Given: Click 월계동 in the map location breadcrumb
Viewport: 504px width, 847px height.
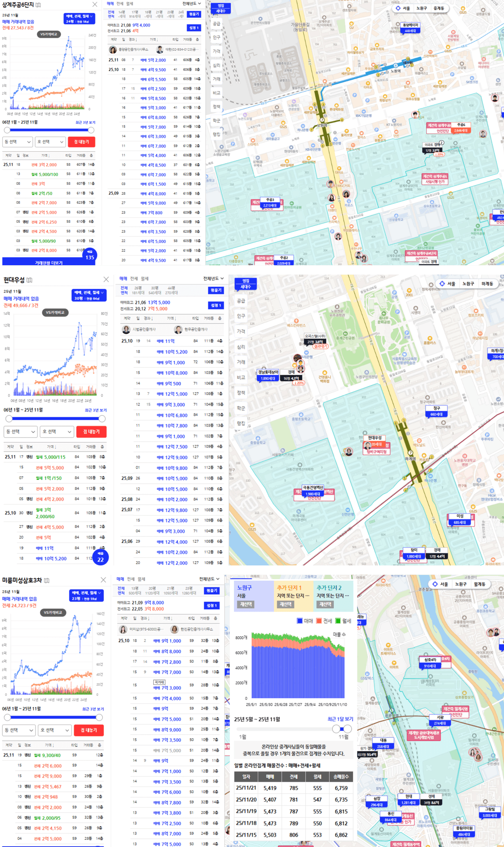Looking at the screenshot, I should 479,584.
